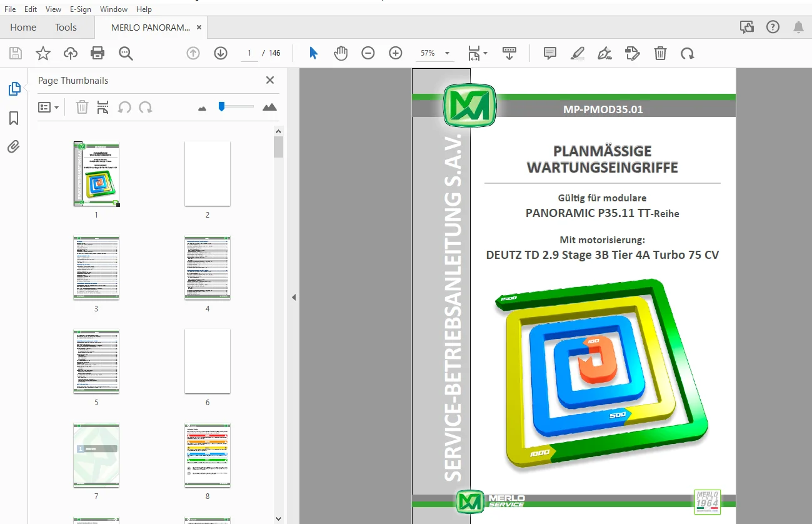Screen dimensions: 812x524
Task: Open the notifications bell
Action: (x=798, y=27)
